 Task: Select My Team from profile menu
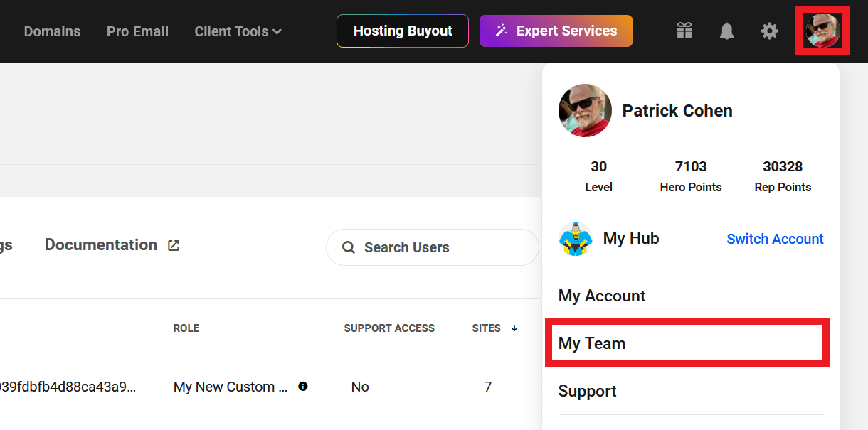point(592,343)
